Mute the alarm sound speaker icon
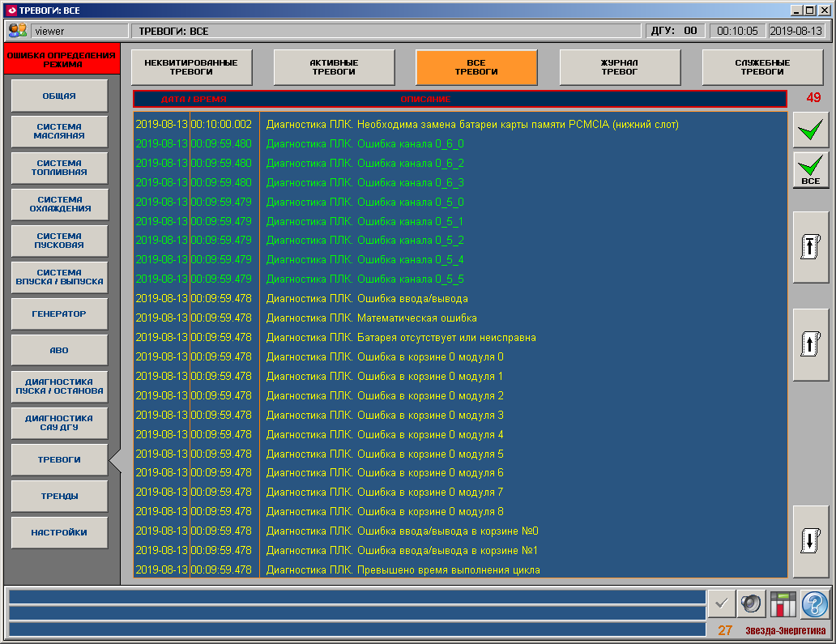 pyautogui.click(x=751, y=603)
